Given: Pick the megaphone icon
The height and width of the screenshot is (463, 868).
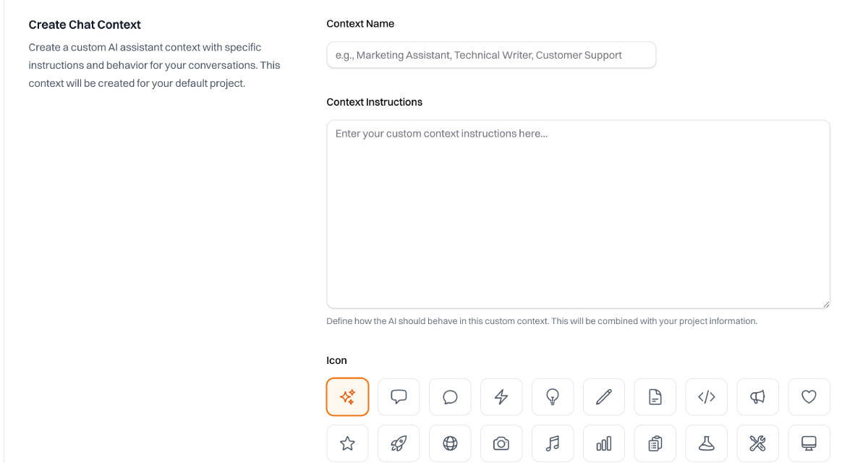Looking at the screenshot, I should [x=757, y=396].
